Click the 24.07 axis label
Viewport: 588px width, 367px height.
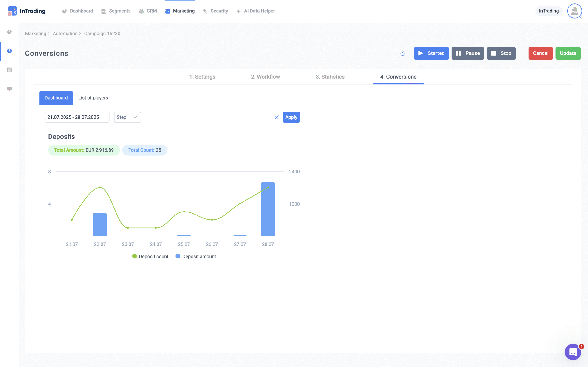click(x=156, y=244)
